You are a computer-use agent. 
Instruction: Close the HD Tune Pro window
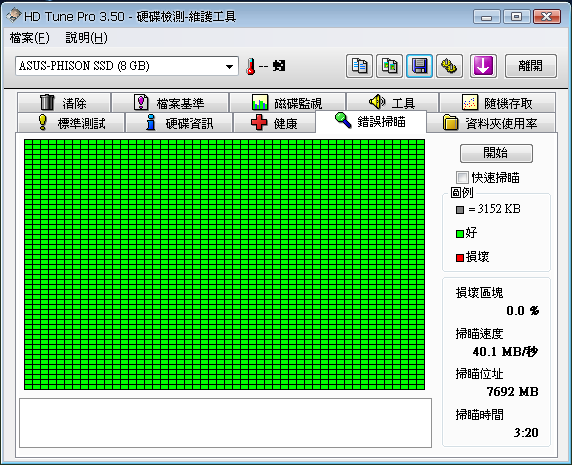(546, 17)
